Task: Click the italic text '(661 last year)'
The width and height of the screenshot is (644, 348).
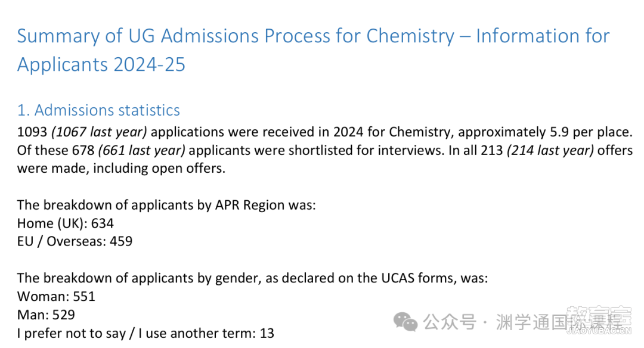Action: point(141,150)
